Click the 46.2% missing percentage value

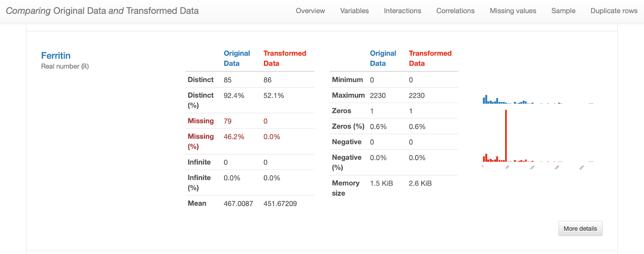234,137
